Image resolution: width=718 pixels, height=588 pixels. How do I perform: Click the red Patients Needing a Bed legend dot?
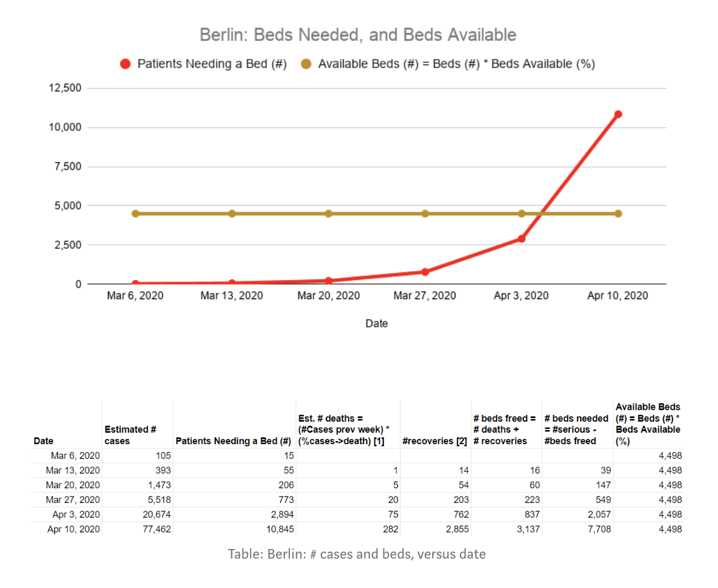[125, 64]
